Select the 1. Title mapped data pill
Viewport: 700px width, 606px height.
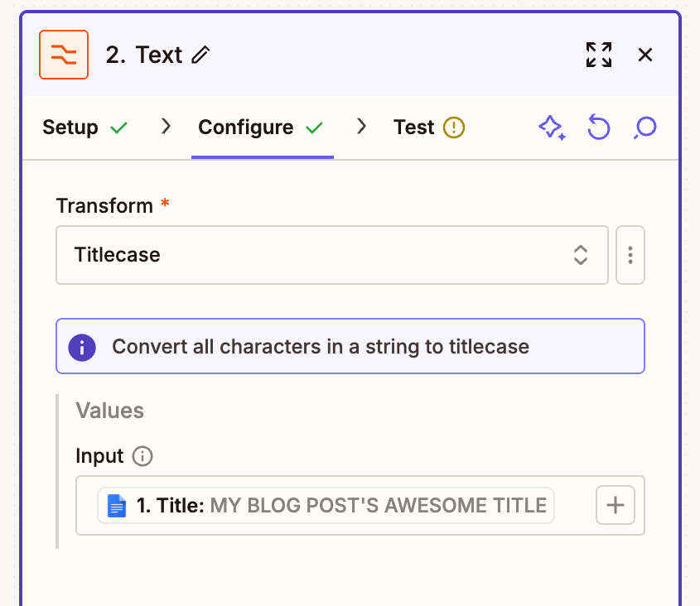pos(326,506)
